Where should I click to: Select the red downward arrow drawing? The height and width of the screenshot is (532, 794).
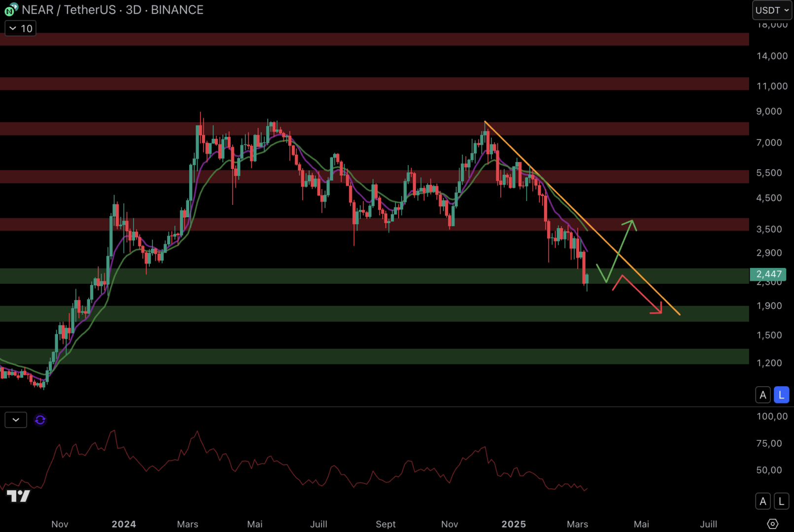tap(641, 294)
